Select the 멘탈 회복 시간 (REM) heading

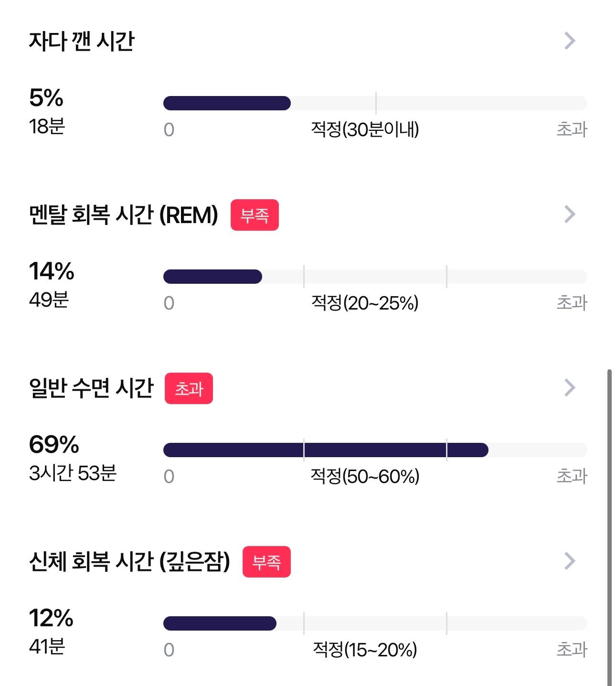[124, 215]
